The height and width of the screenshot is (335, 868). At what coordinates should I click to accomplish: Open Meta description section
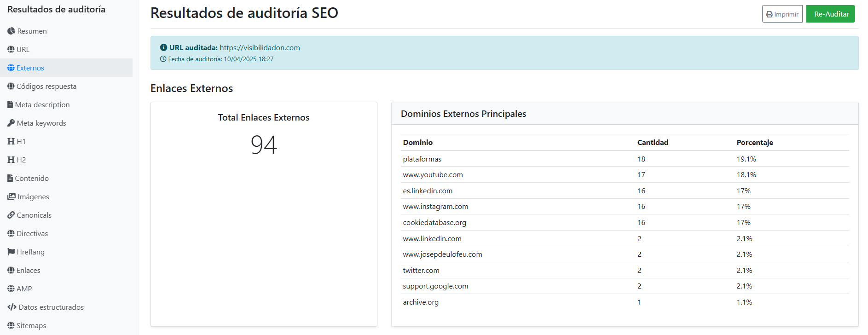[x=66, y=104]
